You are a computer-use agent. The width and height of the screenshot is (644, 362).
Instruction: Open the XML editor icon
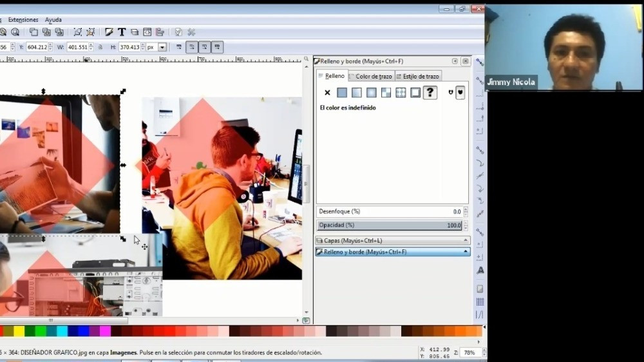147,32
